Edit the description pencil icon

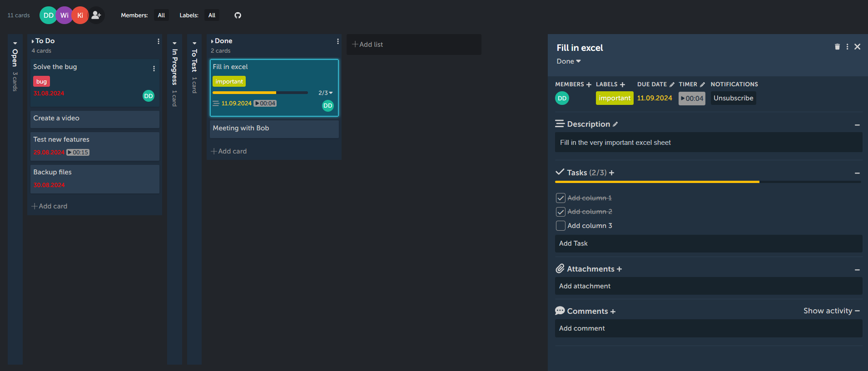pyautogui.click(x=615, y=124)
